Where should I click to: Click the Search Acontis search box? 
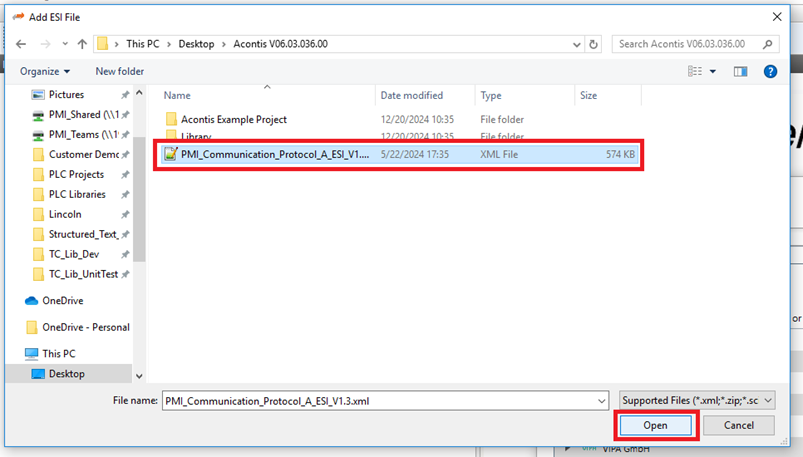pyautogui.click(x=688, y=44)
